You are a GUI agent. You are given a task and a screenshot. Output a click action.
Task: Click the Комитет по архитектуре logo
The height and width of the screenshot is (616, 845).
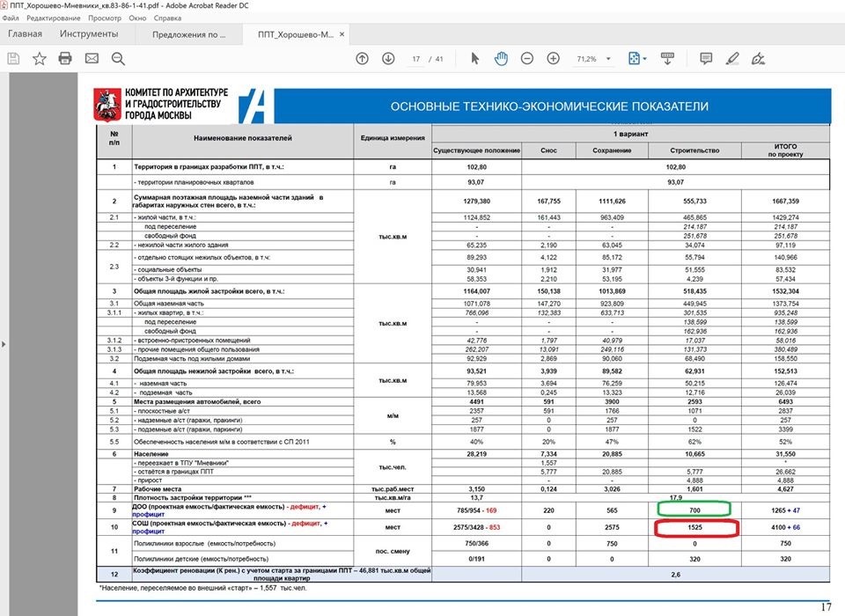coord(162,104)
